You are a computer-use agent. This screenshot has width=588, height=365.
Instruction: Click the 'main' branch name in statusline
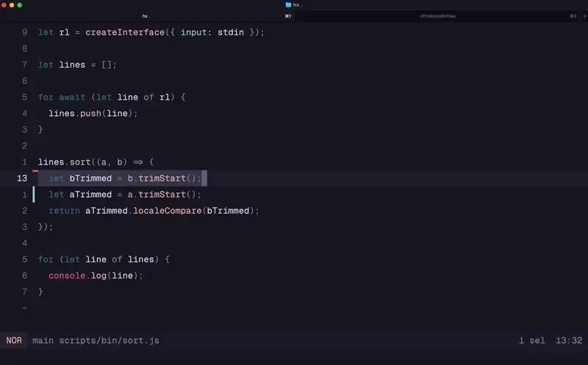(43, 341)
